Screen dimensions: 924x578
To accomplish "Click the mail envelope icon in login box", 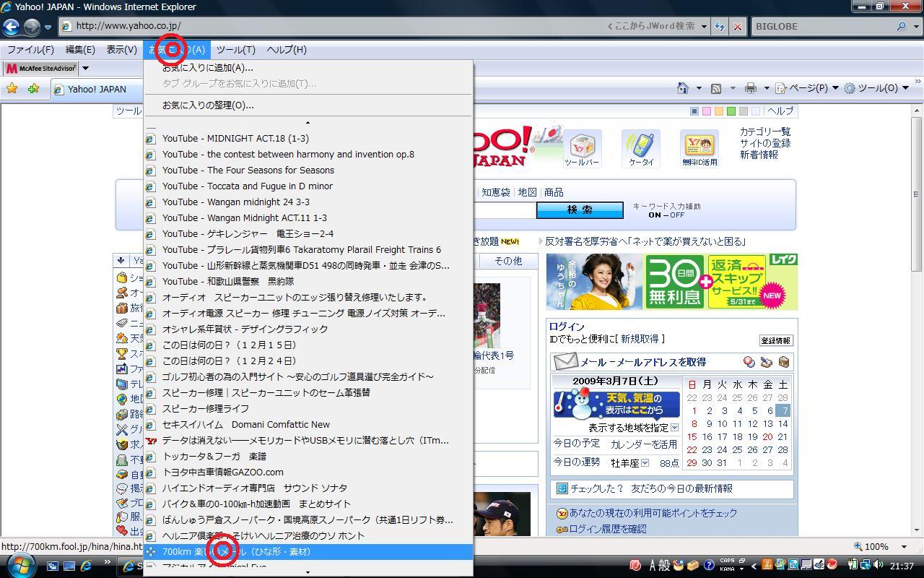I will [x=565, y=361].
